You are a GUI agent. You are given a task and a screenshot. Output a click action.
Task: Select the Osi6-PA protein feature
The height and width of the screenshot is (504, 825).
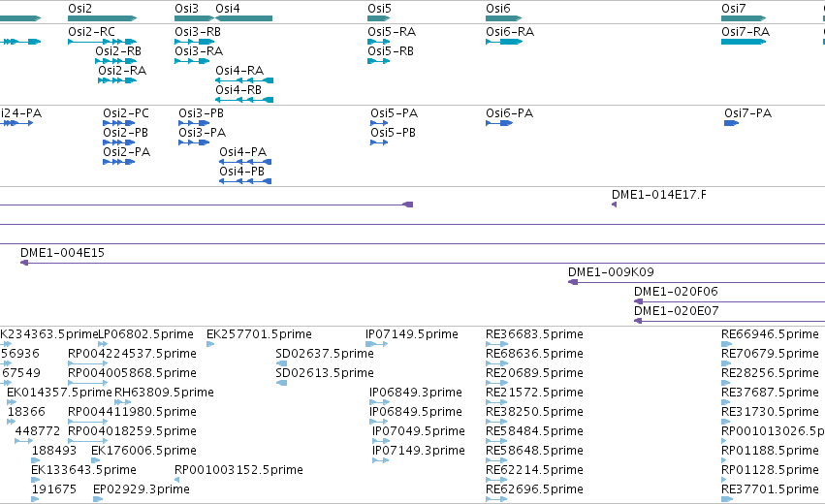[499, 123]
